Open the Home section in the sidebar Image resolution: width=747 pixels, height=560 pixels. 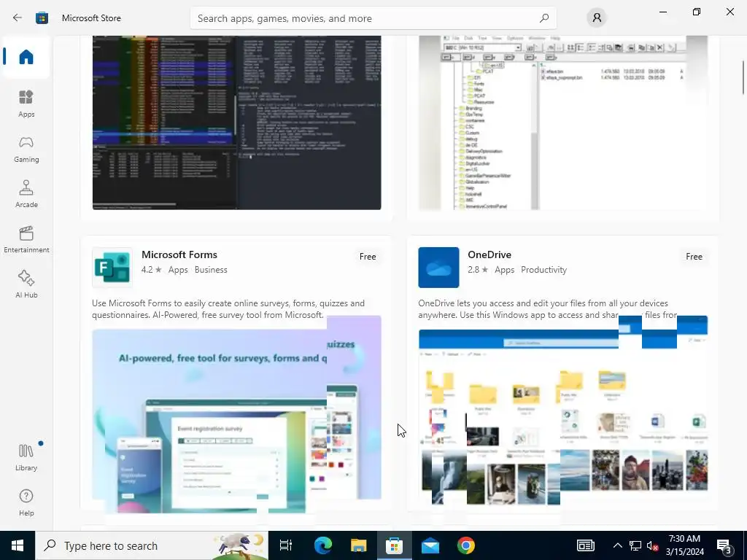coord(26,57)
